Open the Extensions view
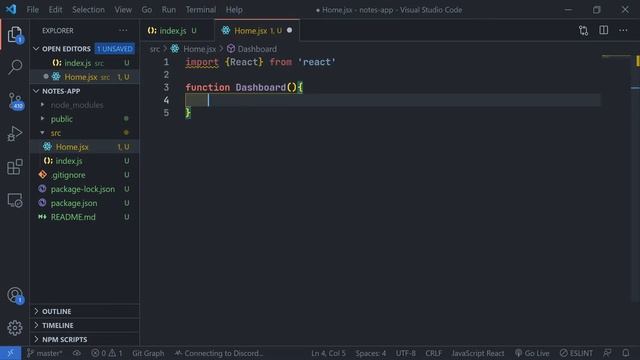The image size is (640, 360). 15,167
